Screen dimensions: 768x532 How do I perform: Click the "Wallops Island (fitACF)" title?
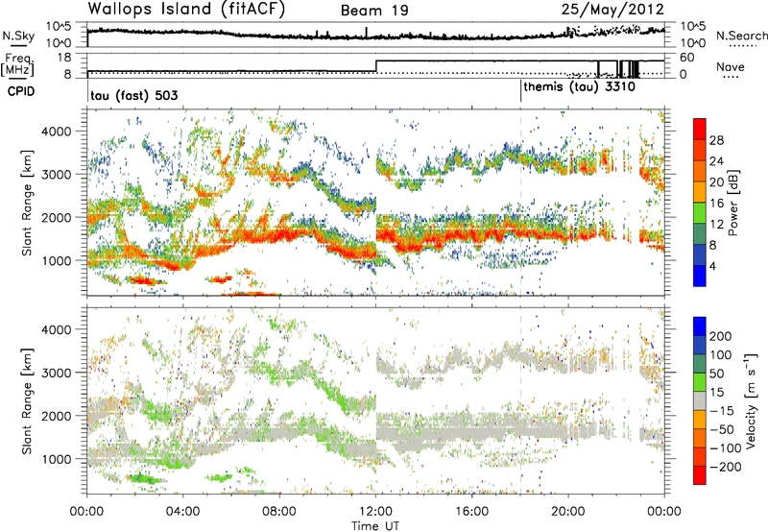(186, 9)
